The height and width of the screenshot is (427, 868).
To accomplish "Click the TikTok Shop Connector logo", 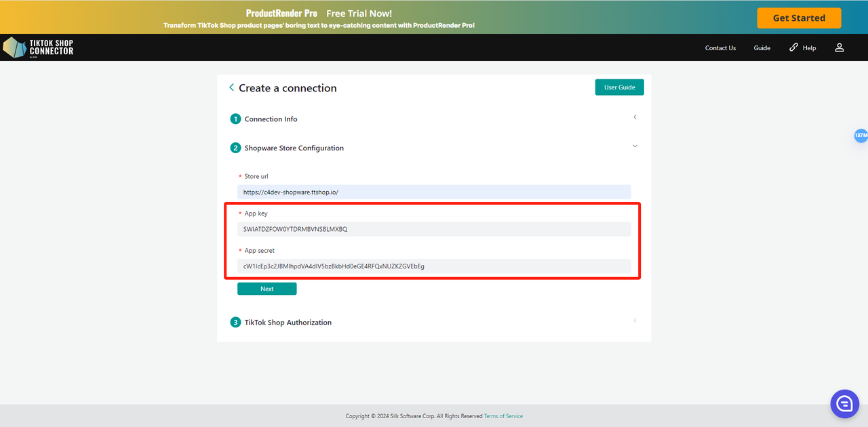I will coord(38,47).
